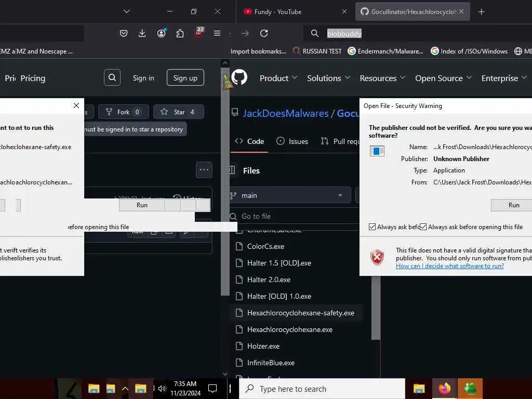Close the left dialog with X
Screen dimensions: 532x399
(x=76, y=105)
